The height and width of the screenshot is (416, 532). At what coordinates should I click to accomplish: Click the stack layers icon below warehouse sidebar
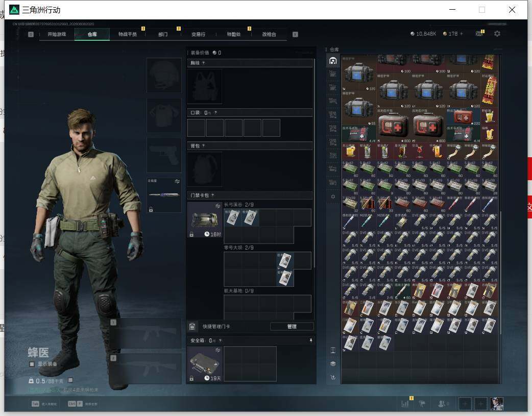click(x=333, y=364)
